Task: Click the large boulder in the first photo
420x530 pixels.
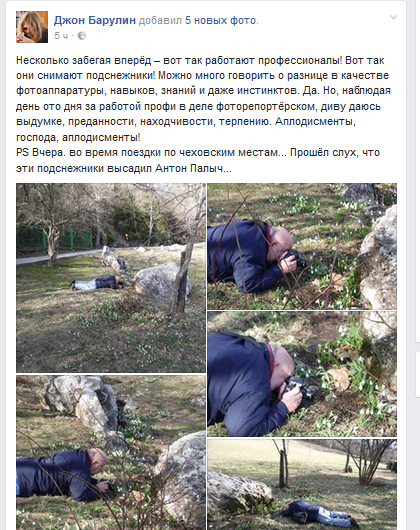Action: [159, 281]
